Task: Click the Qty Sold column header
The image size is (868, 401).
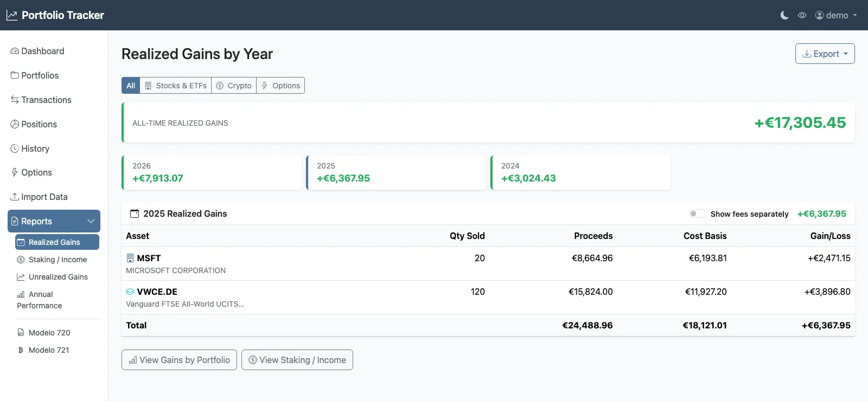Action: [467, 236]
